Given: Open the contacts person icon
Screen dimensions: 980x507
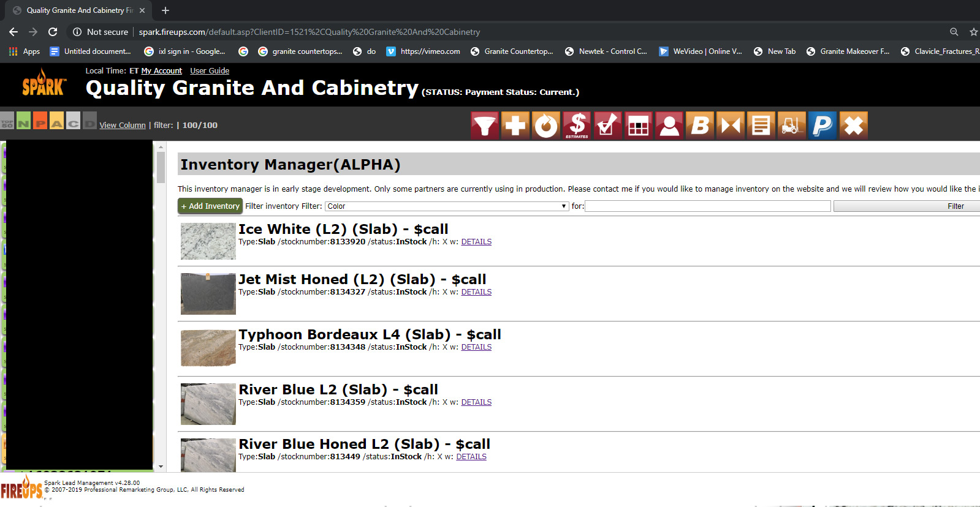Looking at the screenshot, I should coord(669,126).
